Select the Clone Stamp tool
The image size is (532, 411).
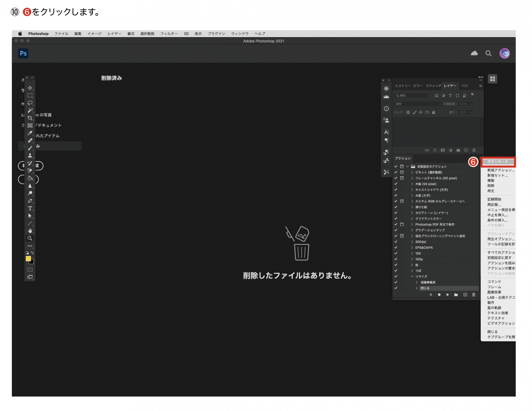(30, 155)
